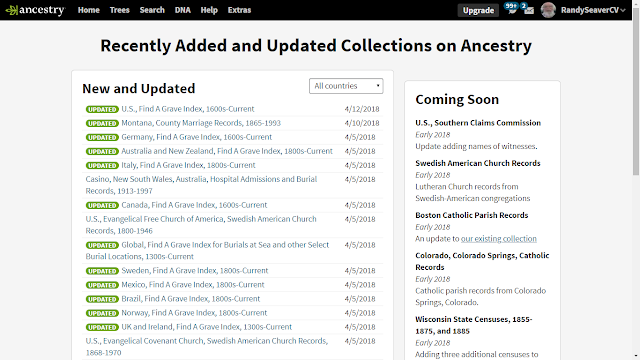
Task: Open Brazil, Find A Grave Index link
Action: tap(191, 299)
